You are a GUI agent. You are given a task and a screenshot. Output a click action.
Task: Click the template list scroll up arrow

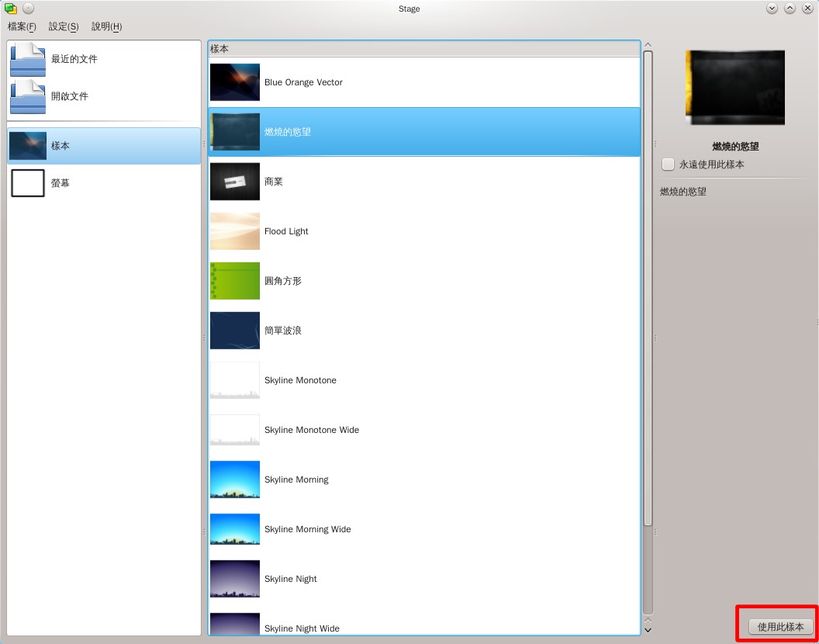click(x=648, y=45)
